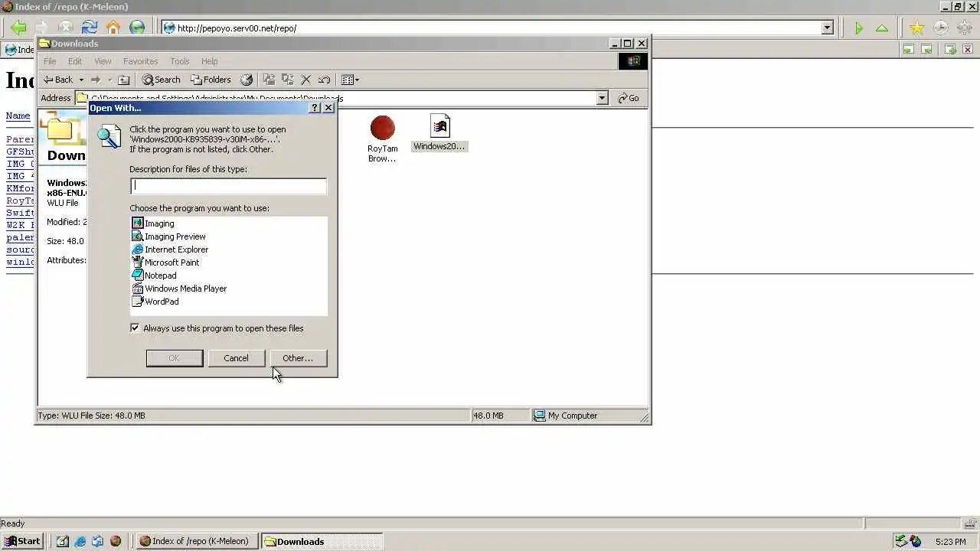Screen dimensions: 980x551
Task: Click Show Desktop quick launch icon
Action: [x=63, y=541]
